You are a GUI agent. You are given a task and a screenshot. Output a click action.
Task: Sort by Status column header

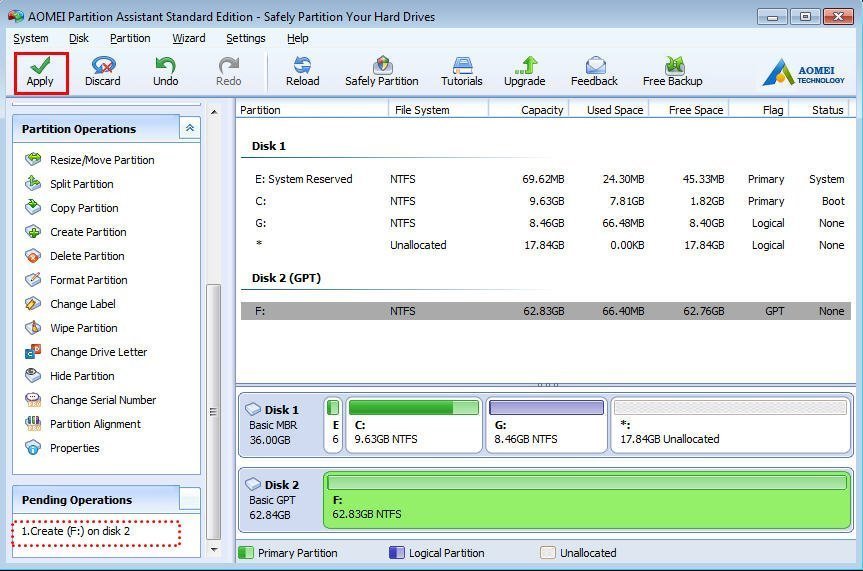[x=820, y=110]
